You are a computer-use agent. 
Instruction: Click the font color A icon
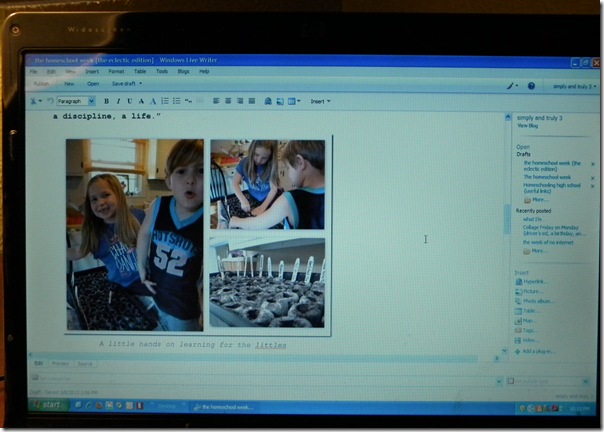pyautogui.click(x=141, y=101)
